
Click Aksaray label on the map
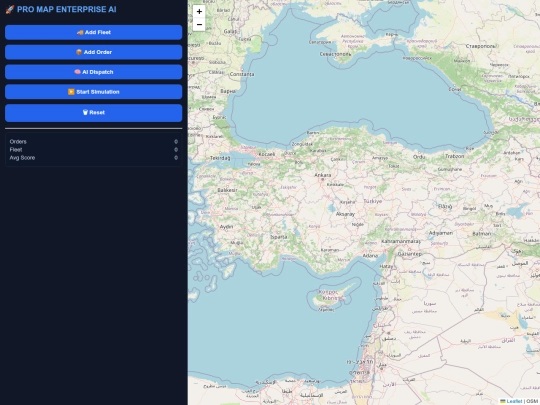click(345, 214)
